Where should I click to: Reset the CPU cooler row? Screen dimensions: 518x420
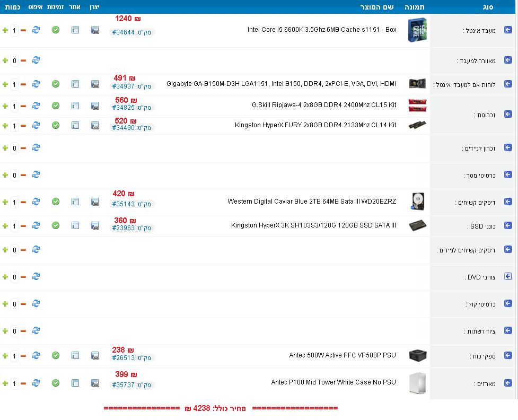36,60
